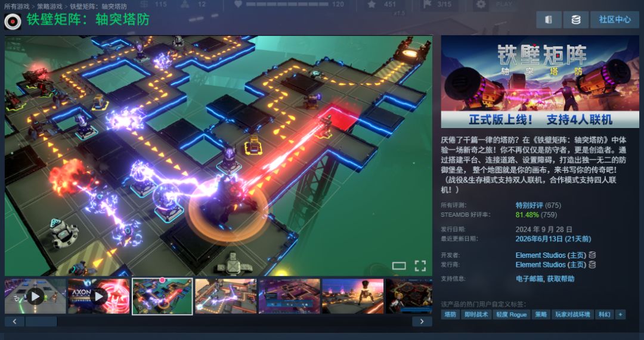
Task: Click the SteamDB vote count (759)
Action: (x=549, y=214)
